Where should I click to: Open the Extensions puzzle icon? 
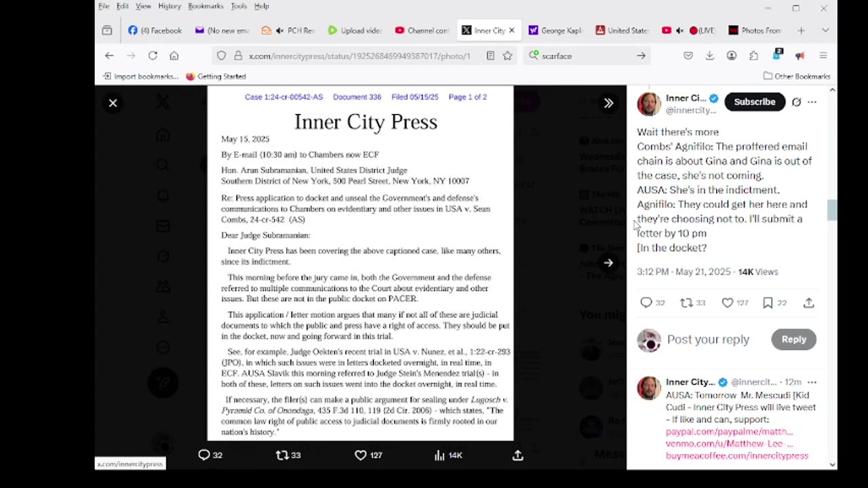[753, 56]
